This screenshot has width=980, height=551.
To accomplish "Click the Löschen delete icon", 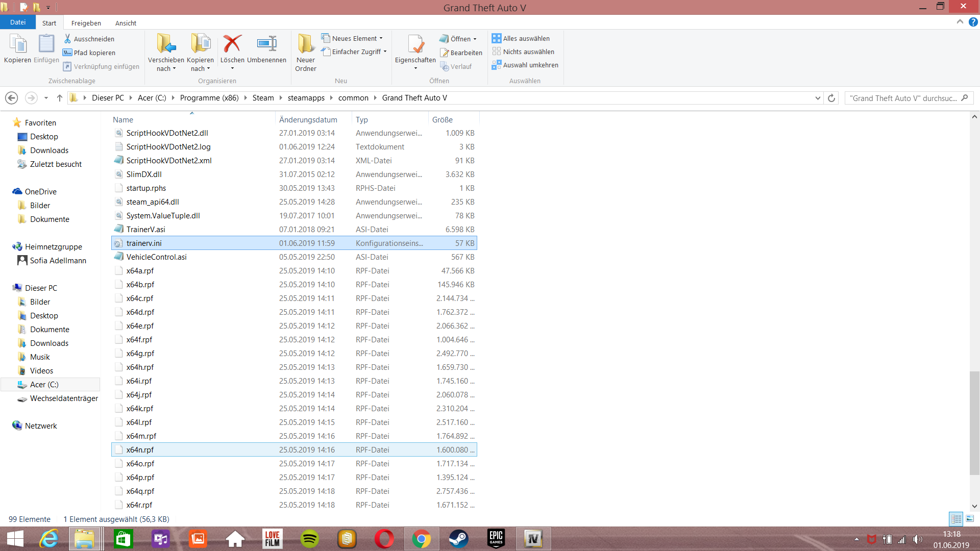I will (232, 44).
